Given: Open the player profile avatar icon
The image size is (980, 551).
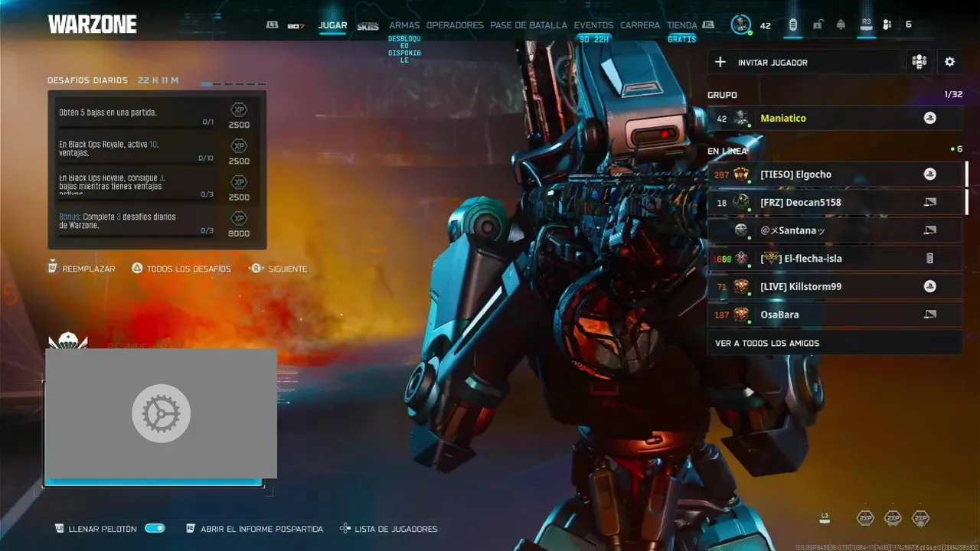Looking at the screenshot, I should point(740,24).
